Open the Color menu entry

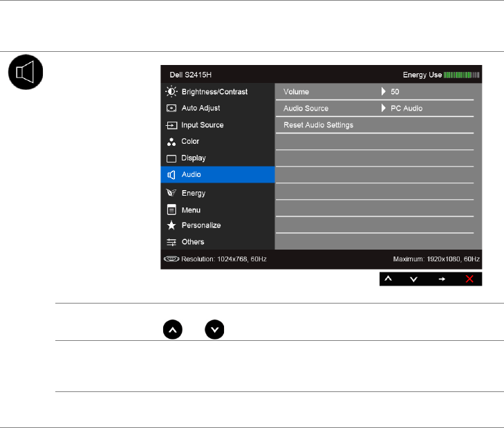coord(218,142)
